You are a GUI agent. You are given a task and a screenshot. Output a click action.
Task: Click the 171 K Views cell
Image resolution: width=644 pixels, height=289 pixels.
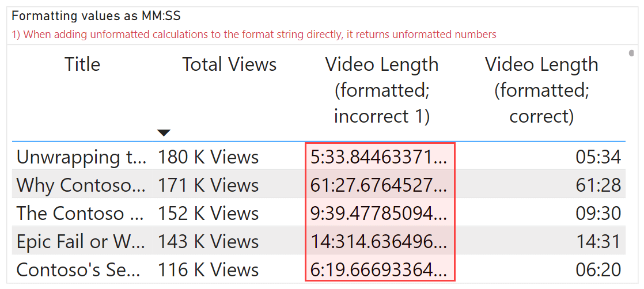tap(208, 185)
